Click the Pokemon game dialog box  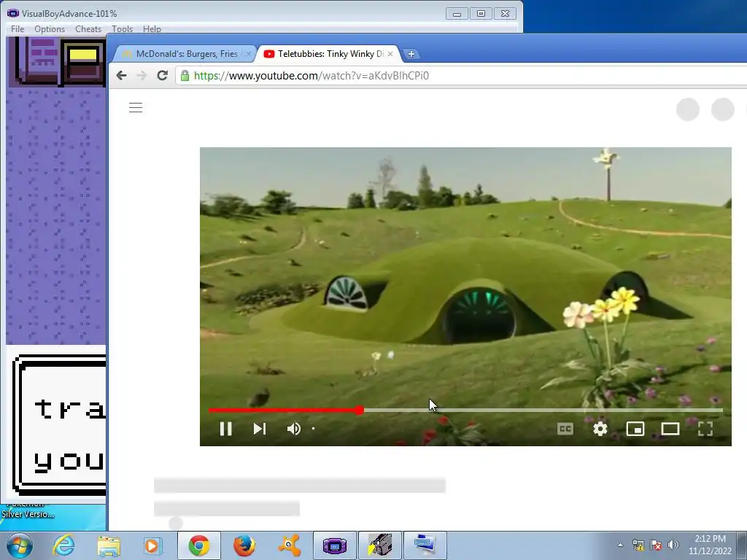(60, 425)
